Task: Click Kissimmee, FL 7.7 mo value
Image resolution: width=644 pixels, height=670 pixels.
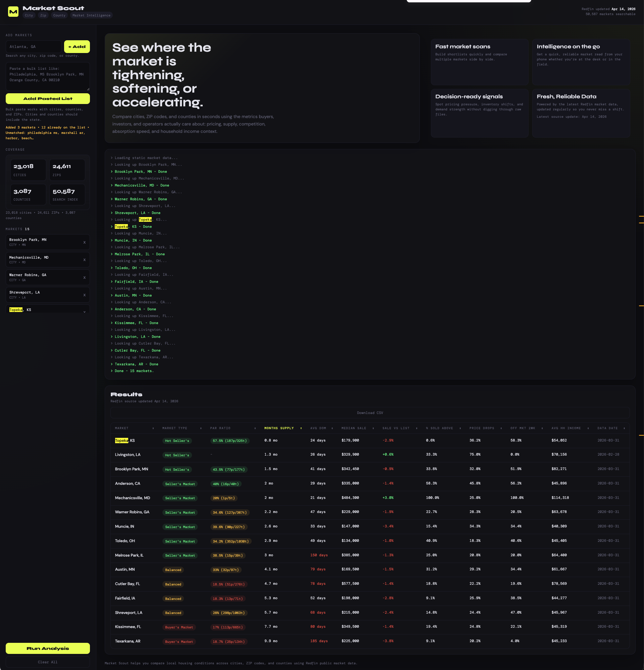Action: click(x=270, y=627)
